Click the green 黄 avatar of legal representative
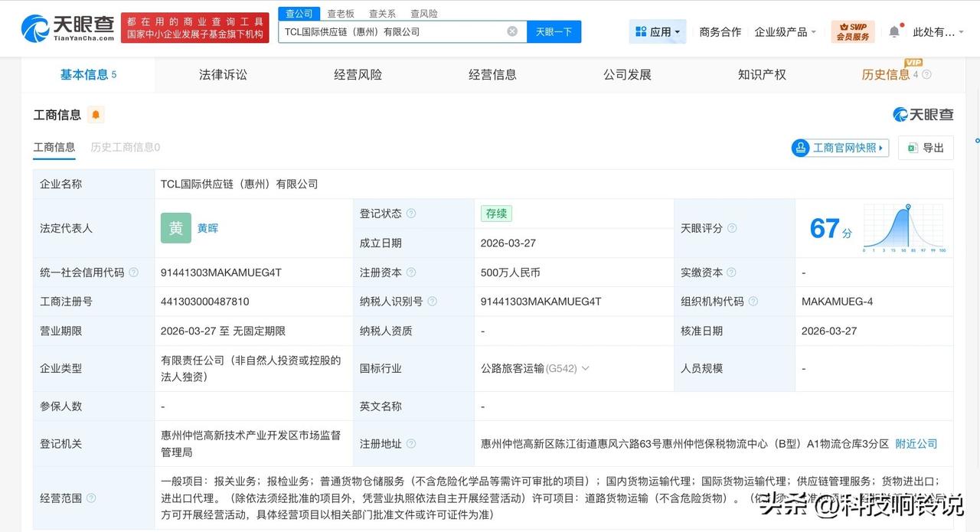The width and height of the screenshot is (980, 532). (x=175, y=228)
